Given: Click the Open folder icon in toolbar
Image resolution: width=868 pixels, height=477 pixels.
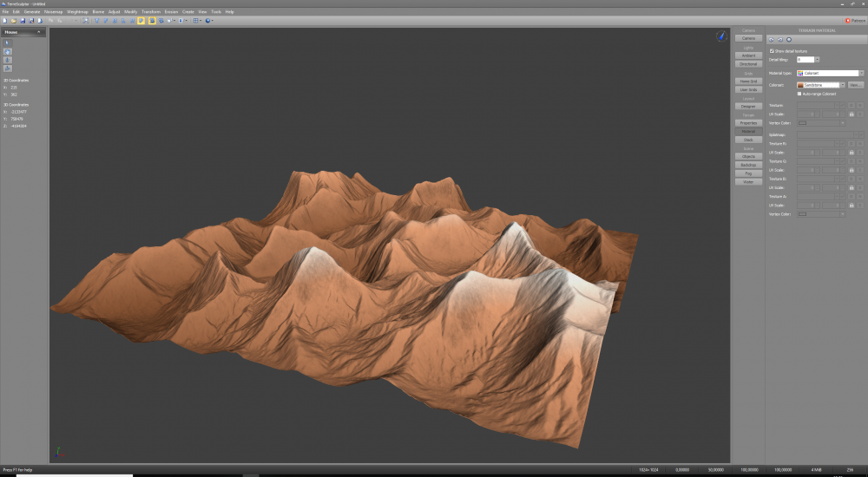Looking at the screenshot, I should [x=12, y=20].
